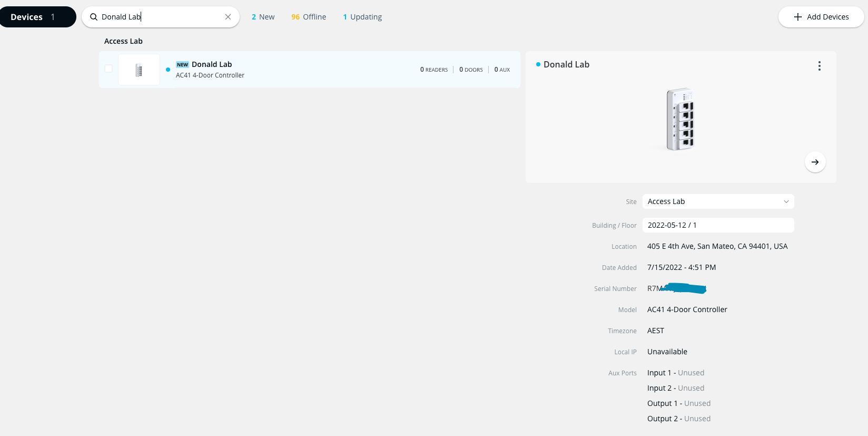Viewport: 868px width, 436px height.
Task: Select the Donald Lab row checkbox
Action: [108, 69]
